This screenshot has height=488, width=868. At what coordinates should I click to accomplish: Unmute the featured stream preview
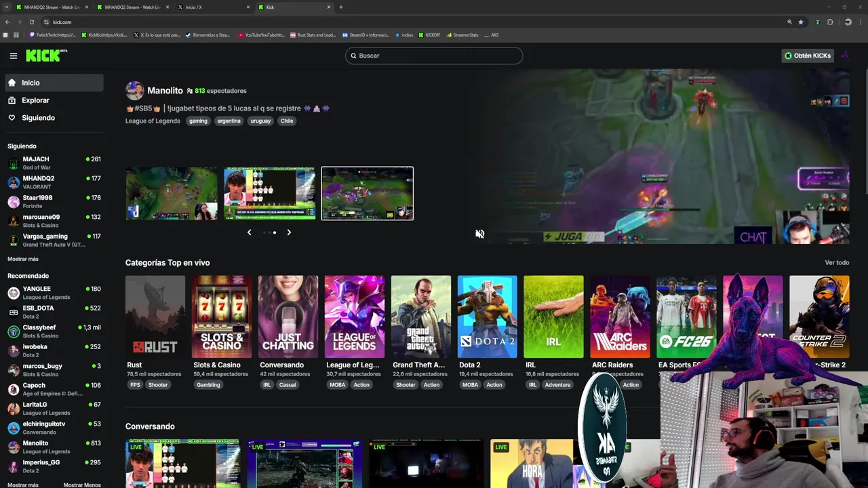pyautogui.click(x=479, y=234)
